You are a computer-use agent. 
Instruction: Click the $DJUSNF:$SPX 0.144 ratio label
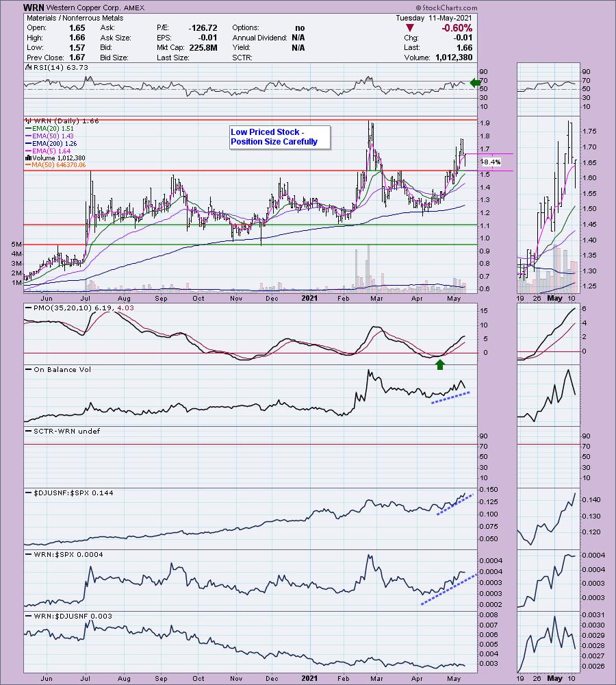(73, 493)
